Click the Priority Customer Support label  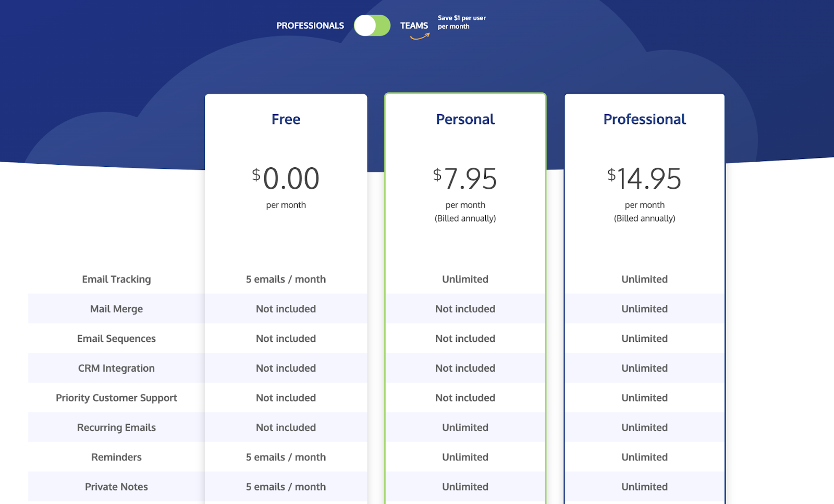[116, 398]
